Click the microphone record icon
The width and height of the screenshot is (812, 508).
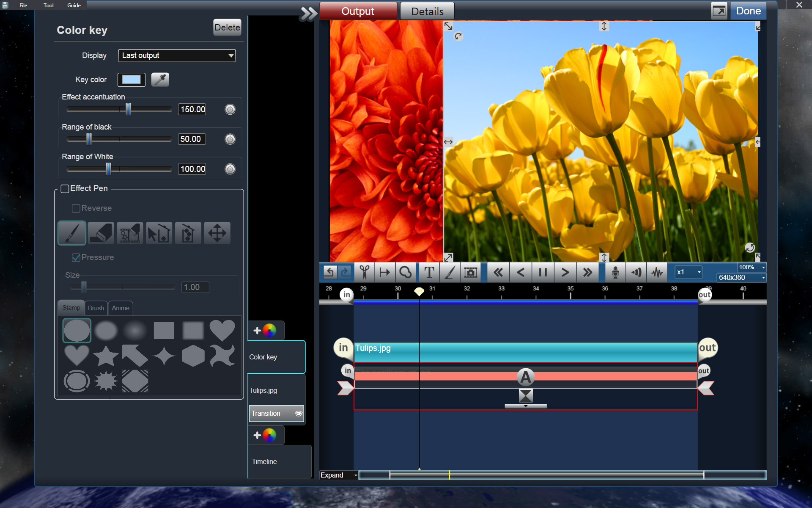point(615,272)
